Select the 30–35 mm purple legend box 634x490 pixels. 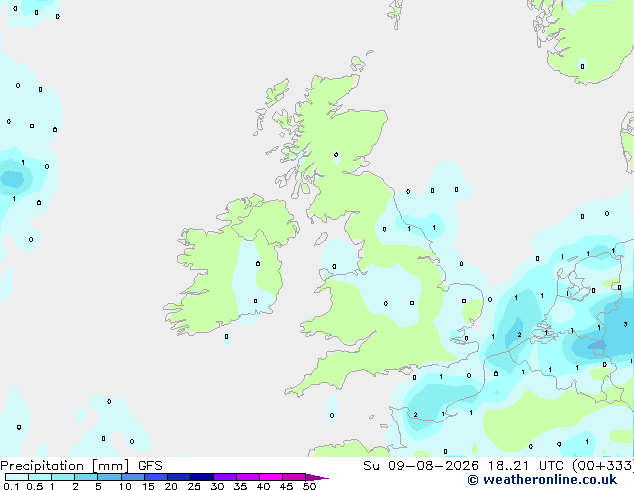tap(224, 477)
